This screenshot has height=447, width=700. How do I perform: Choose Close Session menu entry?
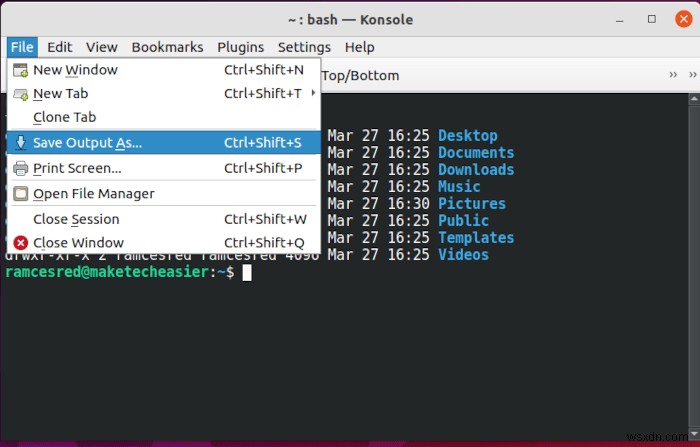(x=164, y=219)
